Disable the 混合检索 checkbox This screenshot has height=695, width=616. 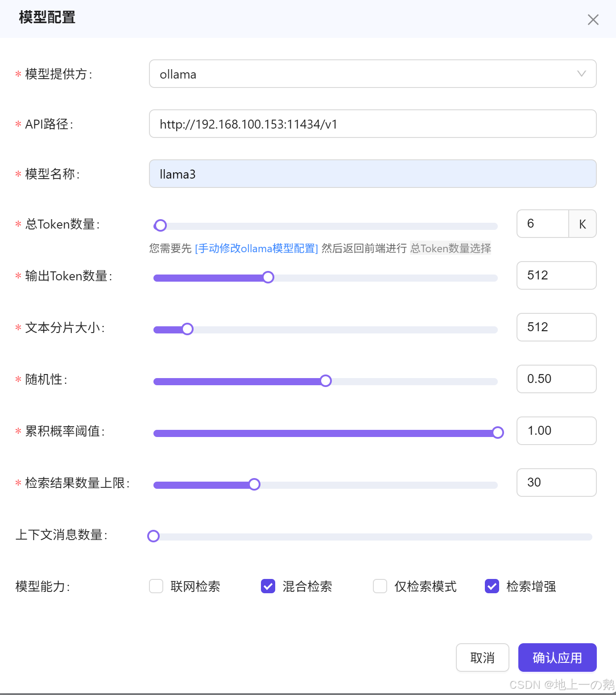point(268,586)
